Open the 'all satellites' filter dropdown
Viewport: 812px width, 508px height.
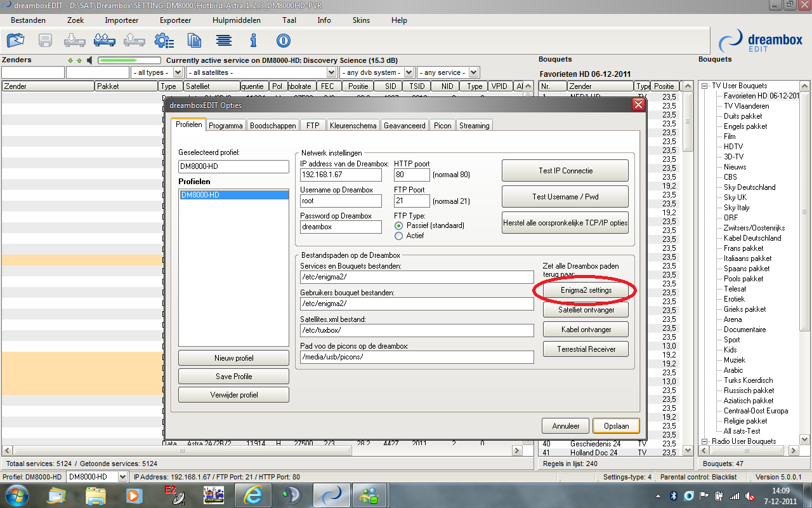[331, 72]
